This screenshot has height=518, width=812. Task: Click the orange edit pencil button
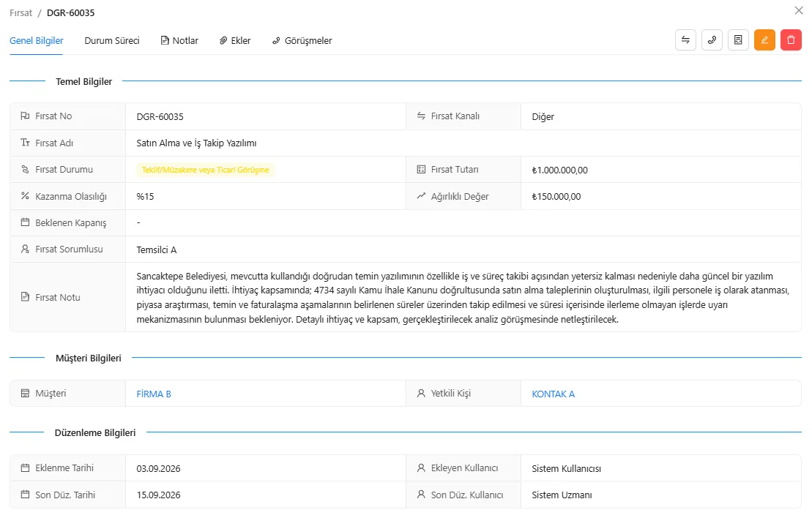click(764, 40)
